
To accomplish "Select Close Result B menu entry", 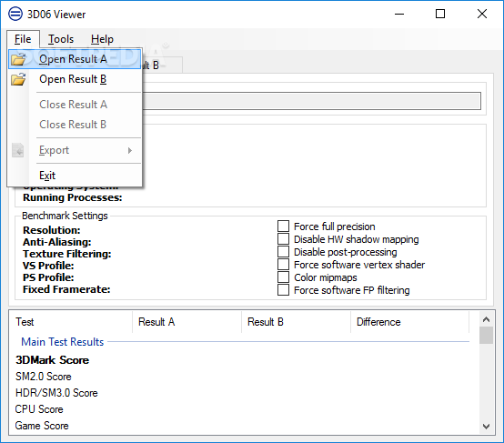I will 75,125.
